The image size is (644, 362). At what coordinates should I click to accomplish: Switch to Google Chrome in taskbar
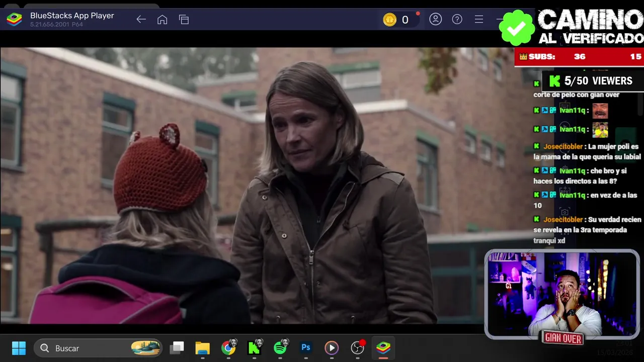pyautogui.click(x=228, y=348)
